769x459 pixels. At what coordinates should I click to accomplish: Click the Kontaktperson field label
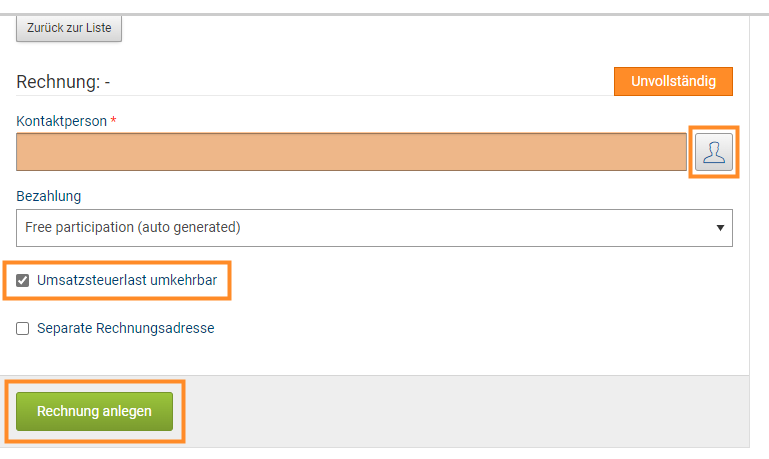pyautogui.click(x=61, y=120)
